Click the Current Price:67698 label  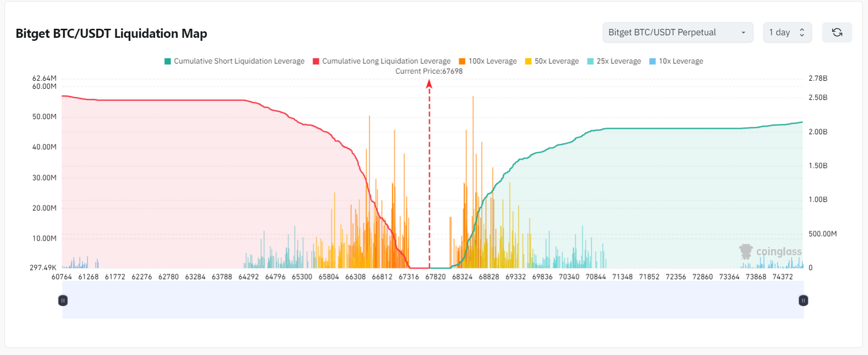[429, 71]
